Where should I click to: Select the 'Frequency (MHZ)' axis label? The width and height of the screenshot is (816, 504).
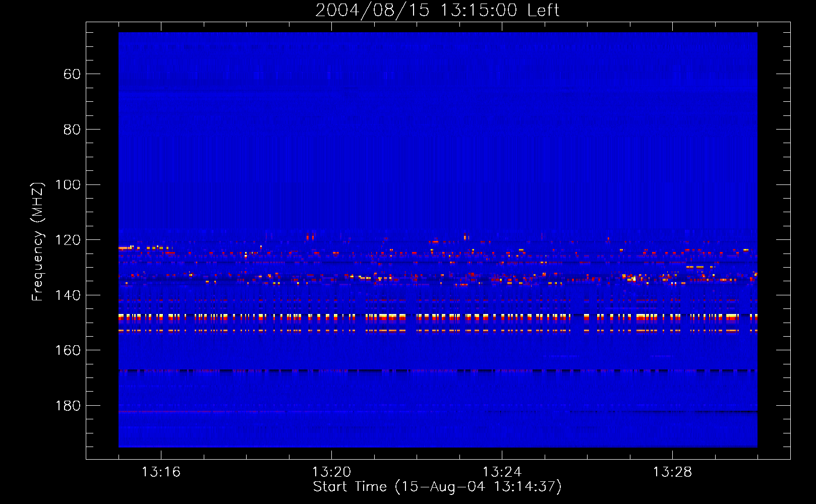(x=38, y=241)
